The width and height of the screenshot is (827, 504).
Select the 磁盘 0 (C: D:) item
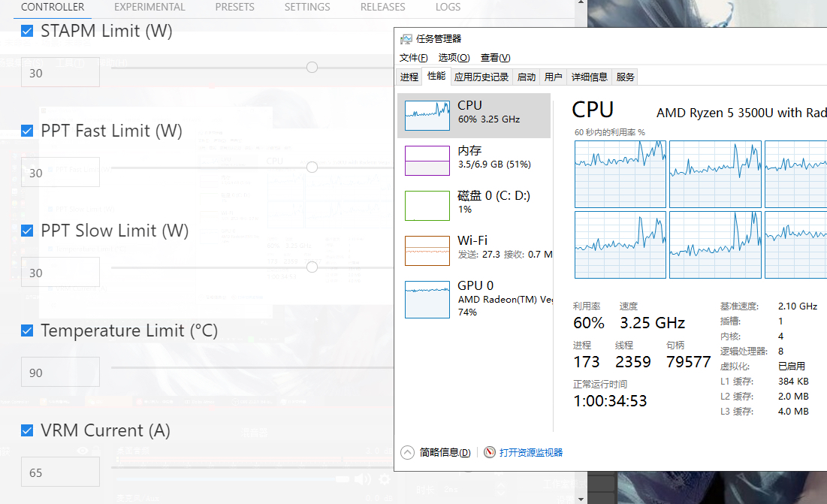point(474,206)
